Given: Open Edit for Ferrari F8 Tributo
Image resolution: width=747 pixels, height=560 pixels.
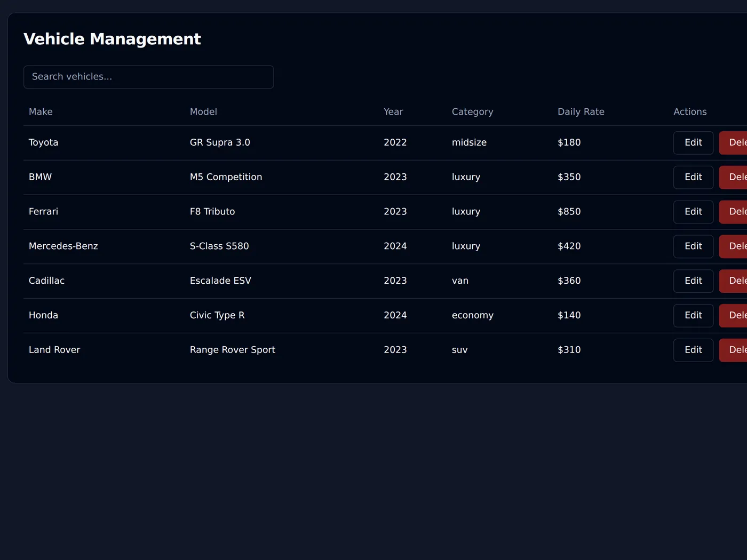Looking at the screenshot, I should pyautogui.click(x=693, y=212).
